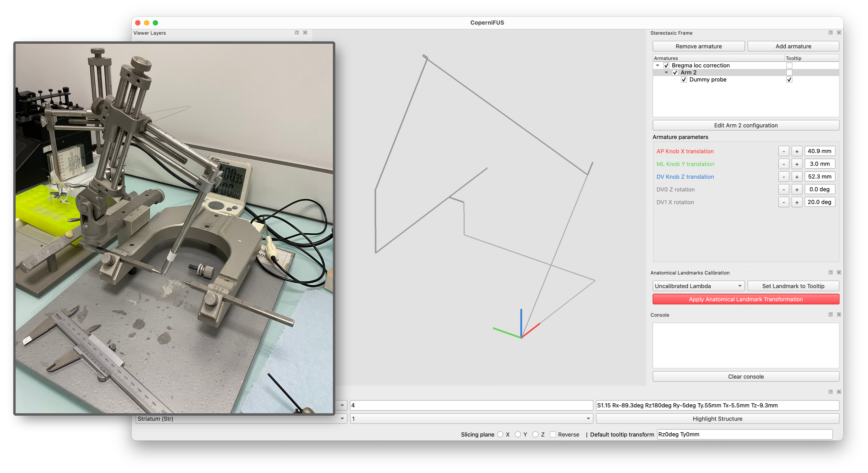Minimize the CoperniFUS window
868x473 pixels.
pos(146,22)
